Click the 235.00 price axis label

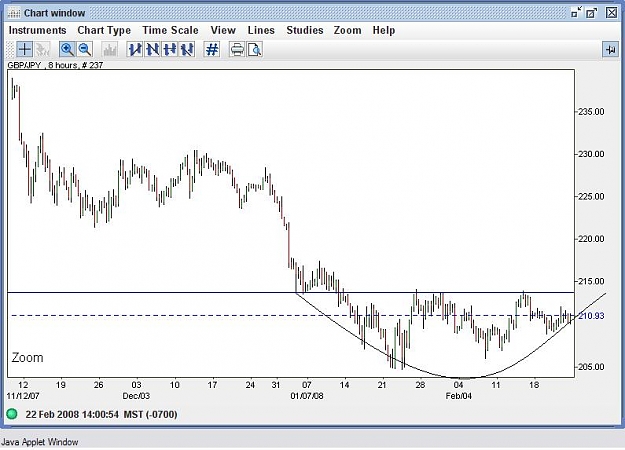click(591, 112)
